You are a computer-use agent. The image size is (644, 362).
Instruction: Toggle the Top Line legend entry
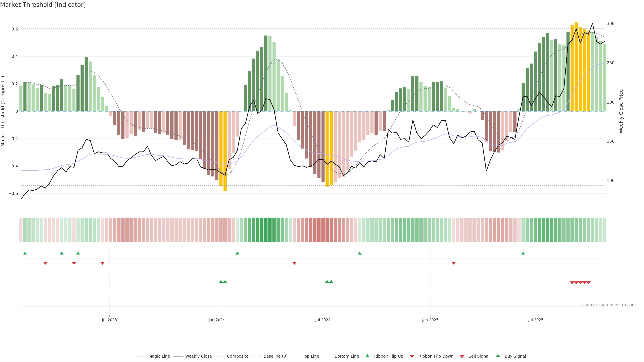311,356
